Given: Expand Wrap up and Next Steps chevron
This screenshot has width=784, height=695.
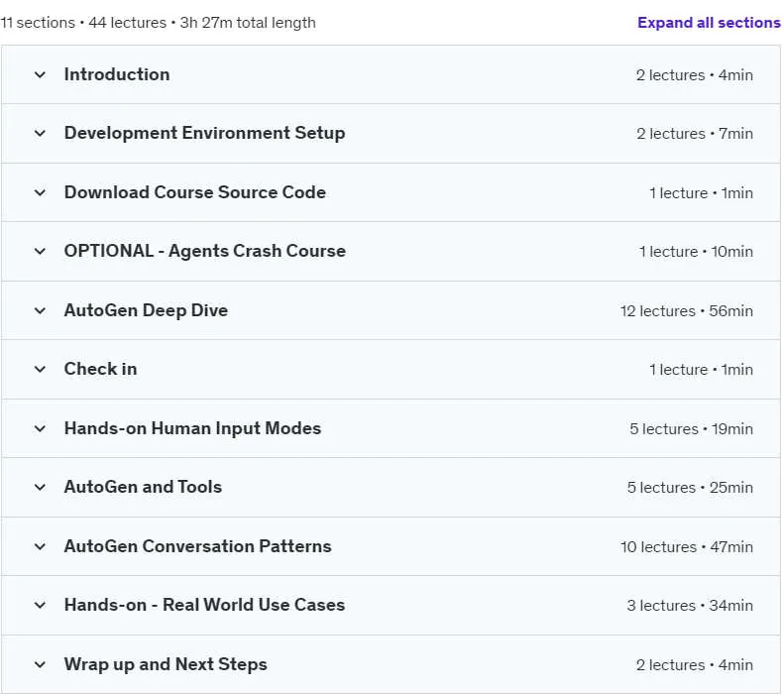Looking at the screenshot, I should (x=40, y=664).
